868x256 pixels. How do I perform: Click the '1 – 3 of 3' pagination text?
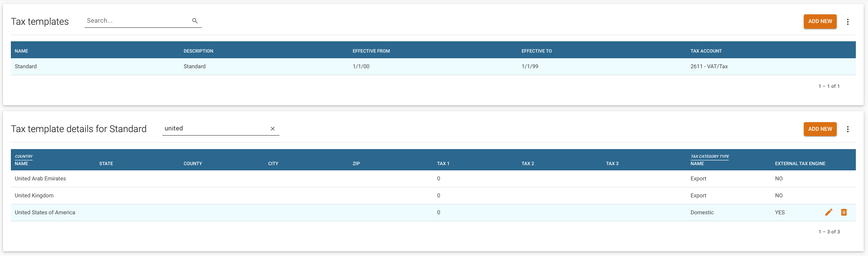coord(829,232)
